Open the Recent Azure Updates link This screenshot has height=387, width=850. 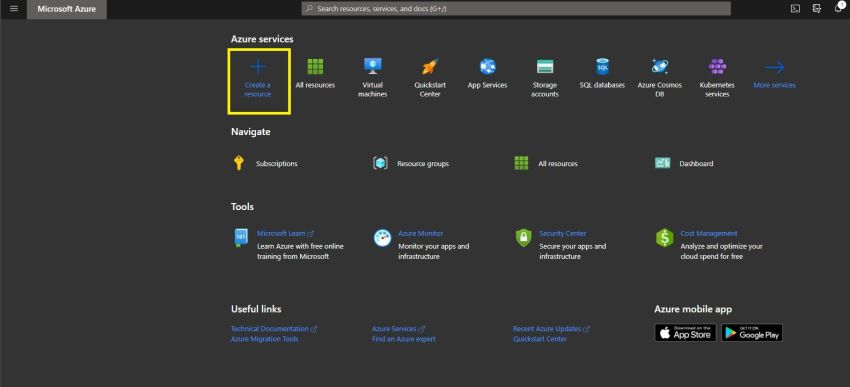click(551, 329)
